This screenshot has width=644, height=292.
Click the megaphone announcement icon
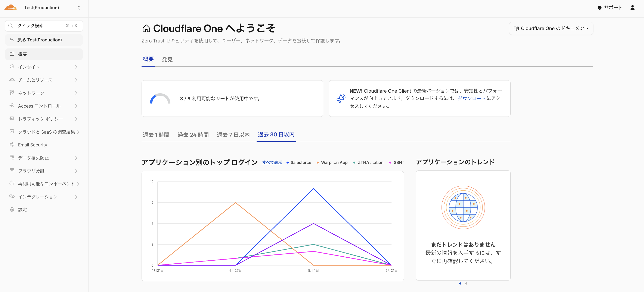click(341, 99)
